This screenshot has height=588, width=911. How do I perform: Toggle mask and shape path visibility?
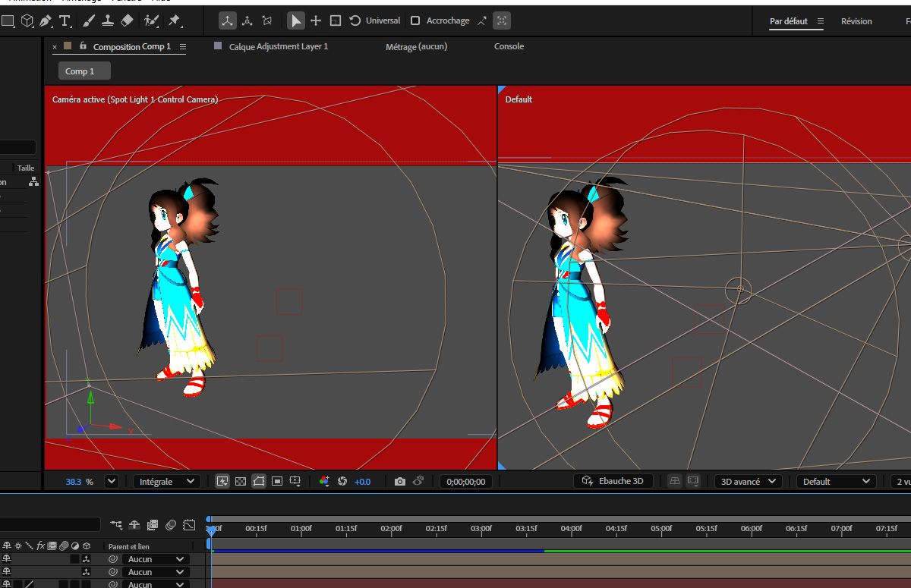259,482
